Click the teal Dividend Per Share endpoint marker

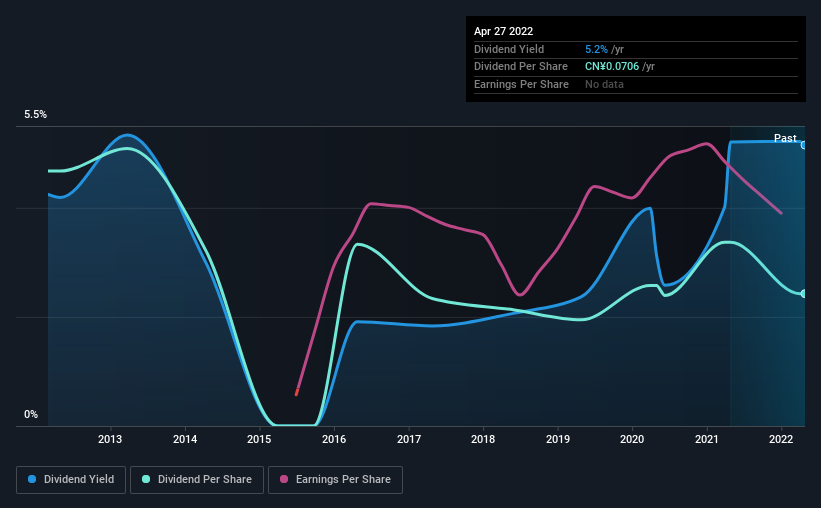click(804, 294)
